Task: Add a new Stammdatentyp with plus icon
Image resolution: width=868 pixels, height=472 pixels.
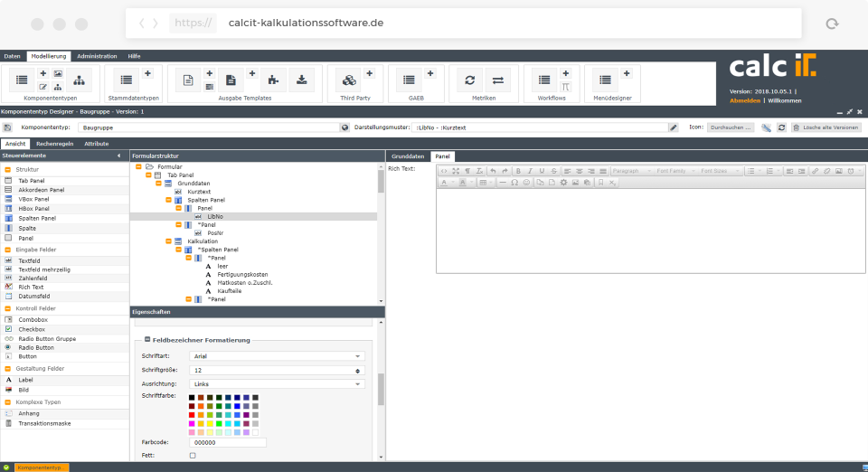Action: coord(147,73)
